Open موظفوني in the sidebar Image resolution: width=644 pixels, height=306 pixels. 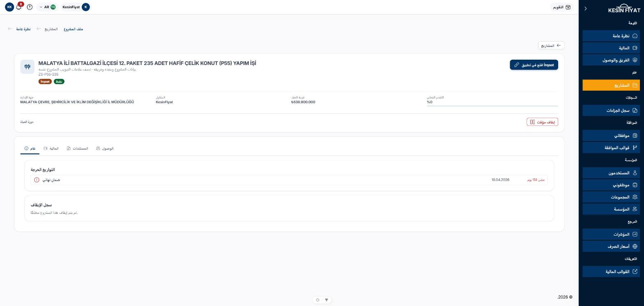tap(611, 185)
